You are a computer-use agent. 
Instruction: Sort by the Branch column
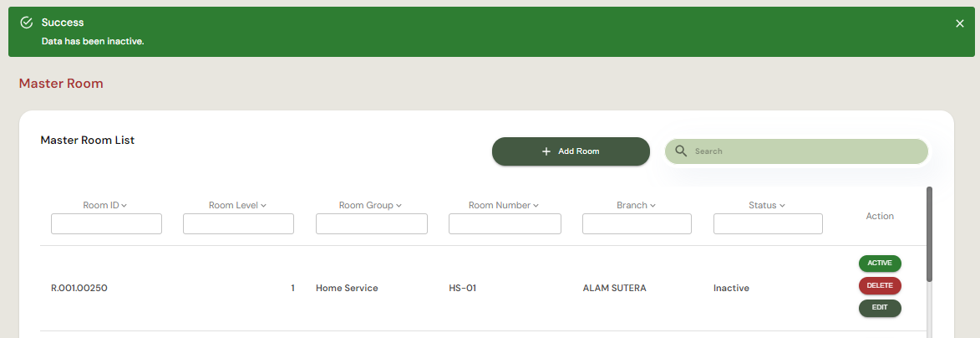[635, 205]
